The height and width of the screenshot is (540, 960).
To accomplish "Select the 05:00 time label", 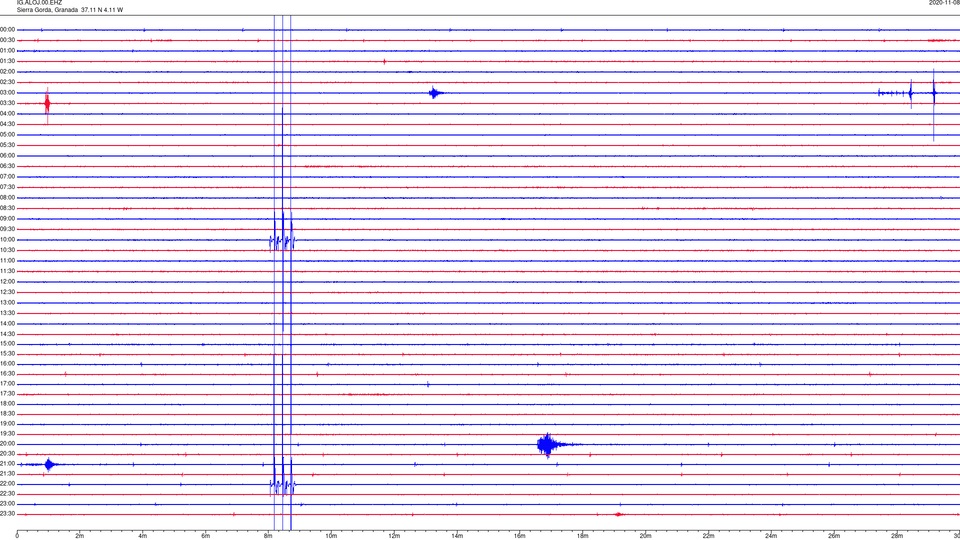I will point(7,134).
